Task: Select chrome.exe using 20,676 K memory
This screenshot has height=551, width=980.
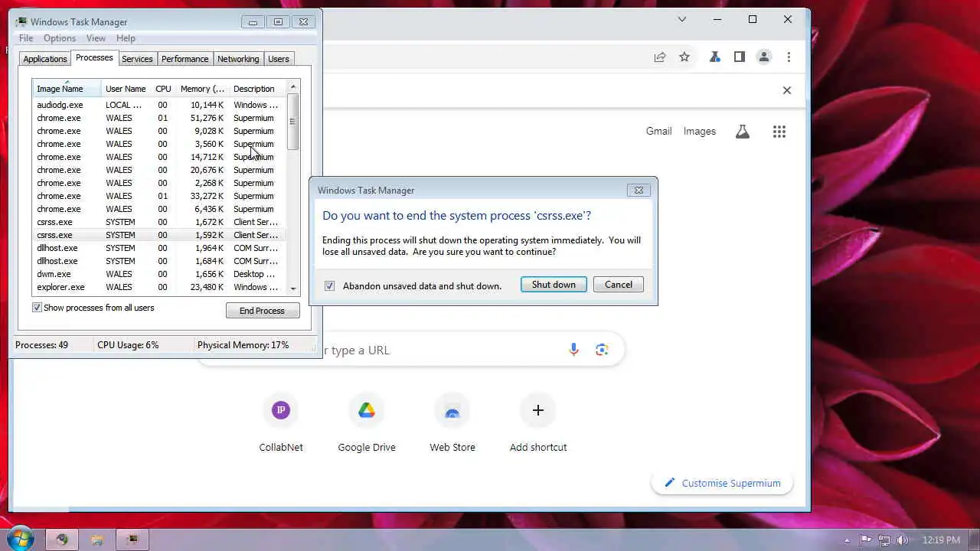Action: pyautogui.click(x=159, y=170)
